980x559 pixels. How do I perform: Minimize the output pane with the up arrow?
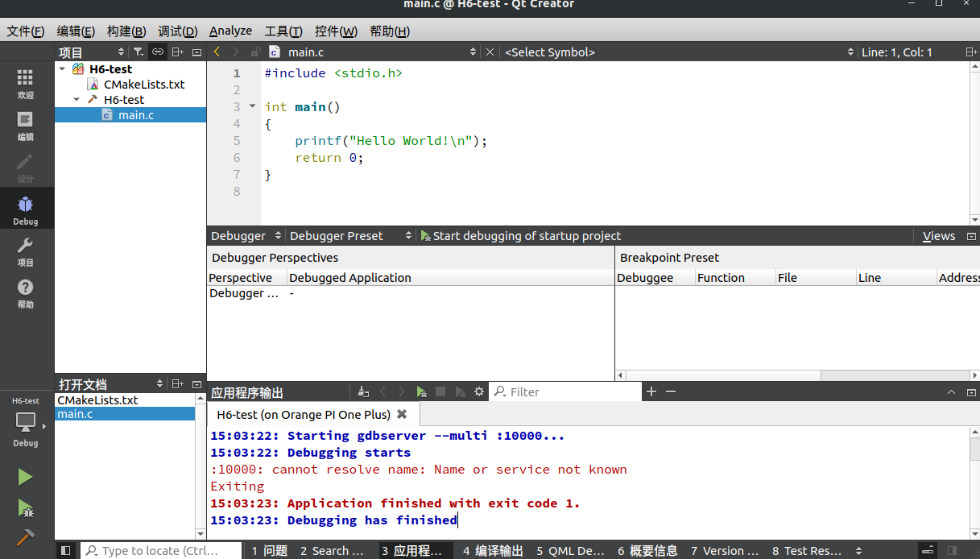click(951, 392)
